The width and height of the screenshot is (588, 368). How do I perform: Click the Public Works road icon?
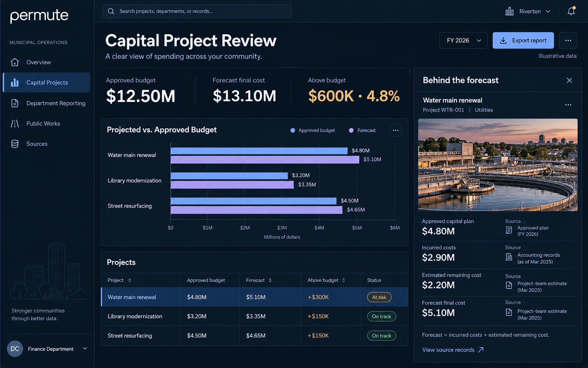[15, 124]
